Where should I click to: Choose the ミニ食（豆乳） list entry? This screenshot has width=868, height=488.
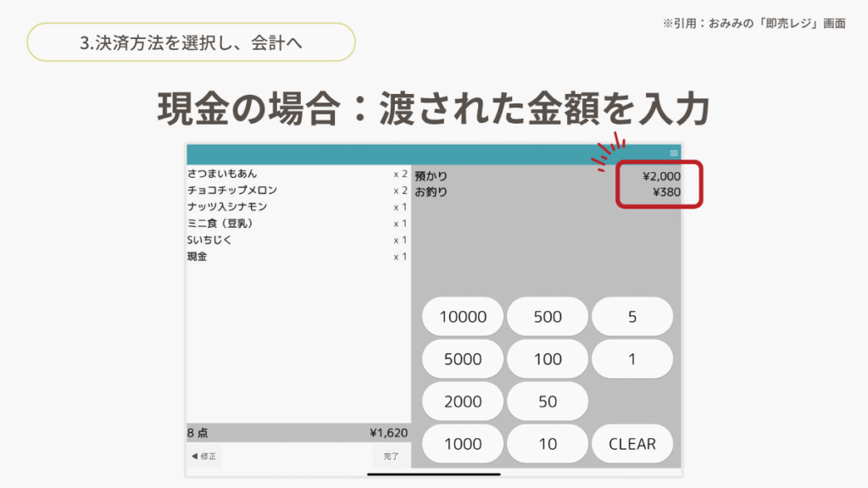tap(297, 224)
